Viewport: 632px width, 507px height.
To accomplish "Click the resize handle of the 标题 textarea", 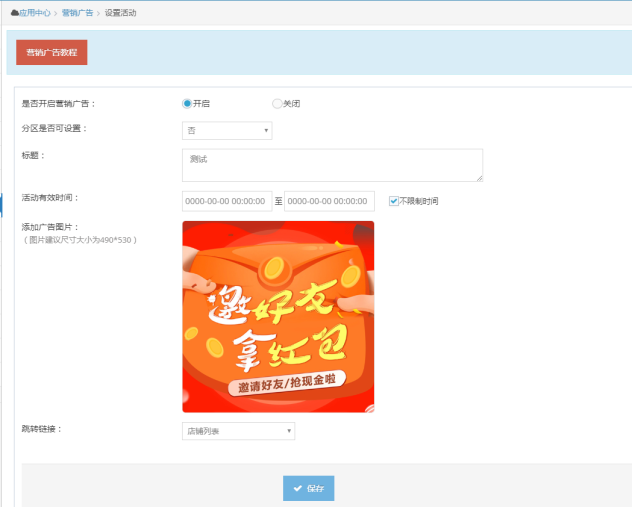I will click(478, 177).
